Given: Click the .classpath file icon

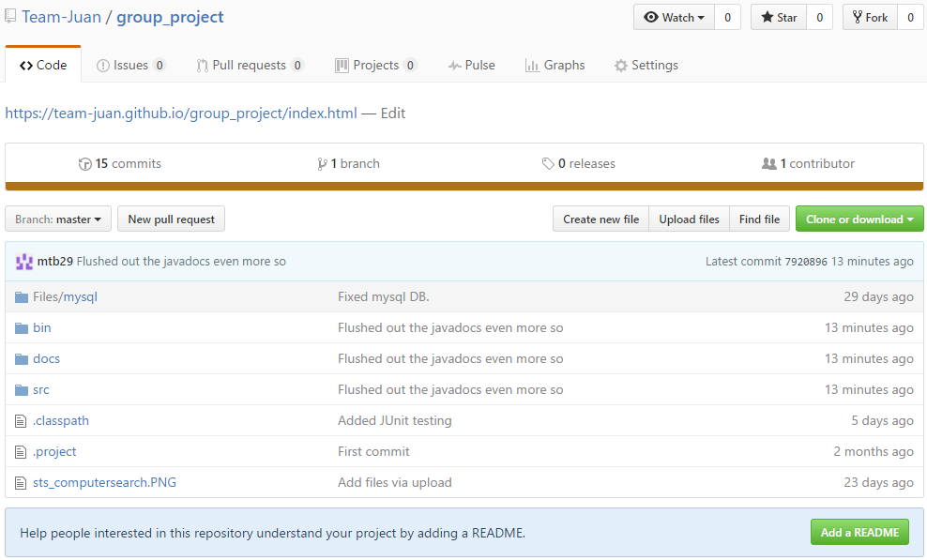Looking at the screenshot, I should click(x=21, y=421).
